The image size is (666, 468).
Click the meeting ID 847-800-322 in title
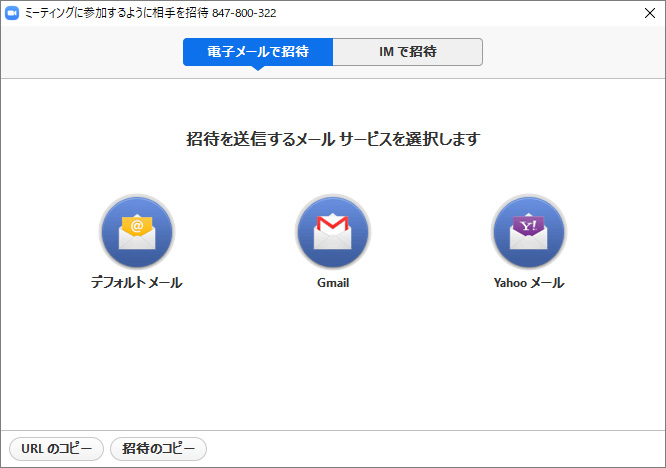(244, 13)
